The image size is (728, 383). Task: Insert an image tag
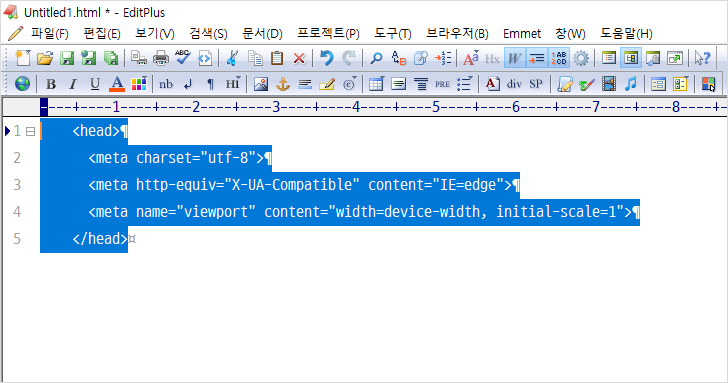[x=261, y=84]
